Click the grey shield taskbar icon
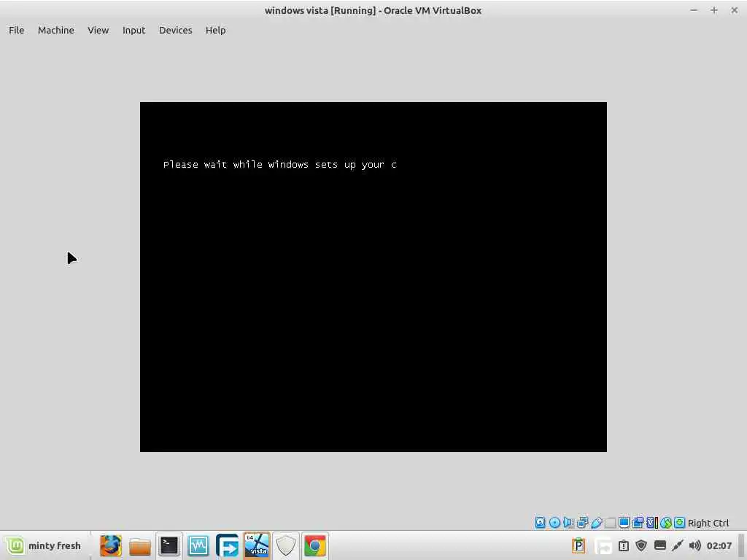Screen dimensions: 747x560 tap(286, 545)
